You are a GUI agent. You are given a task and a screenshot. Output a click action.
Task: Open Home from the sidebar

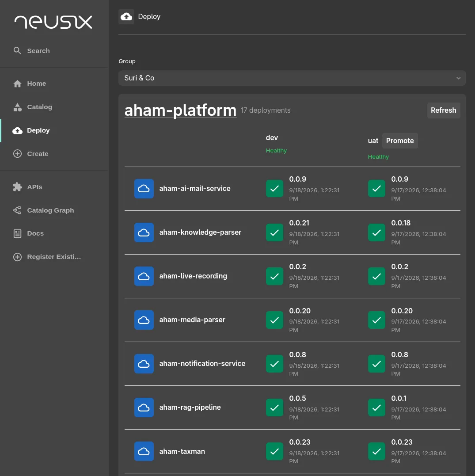pos(54,84)
